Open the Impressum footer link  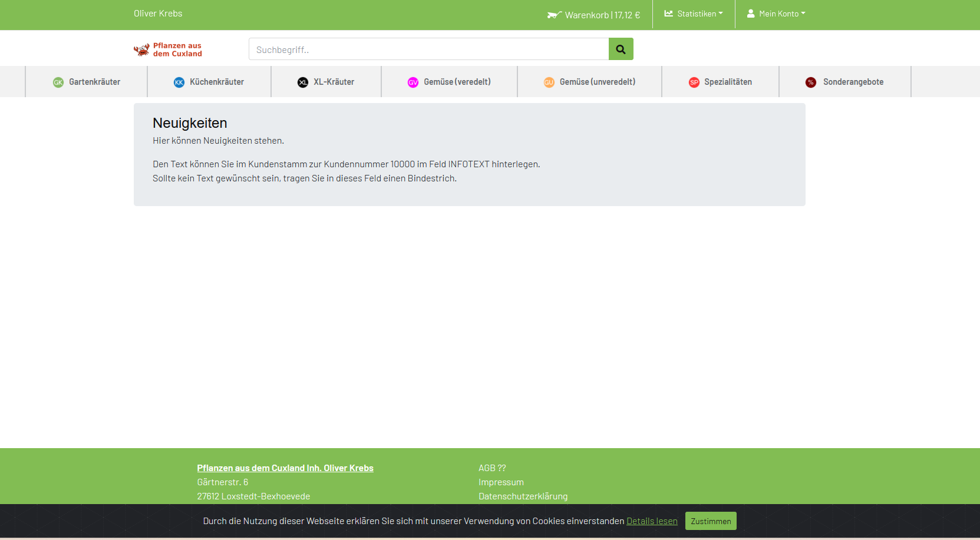501,482
